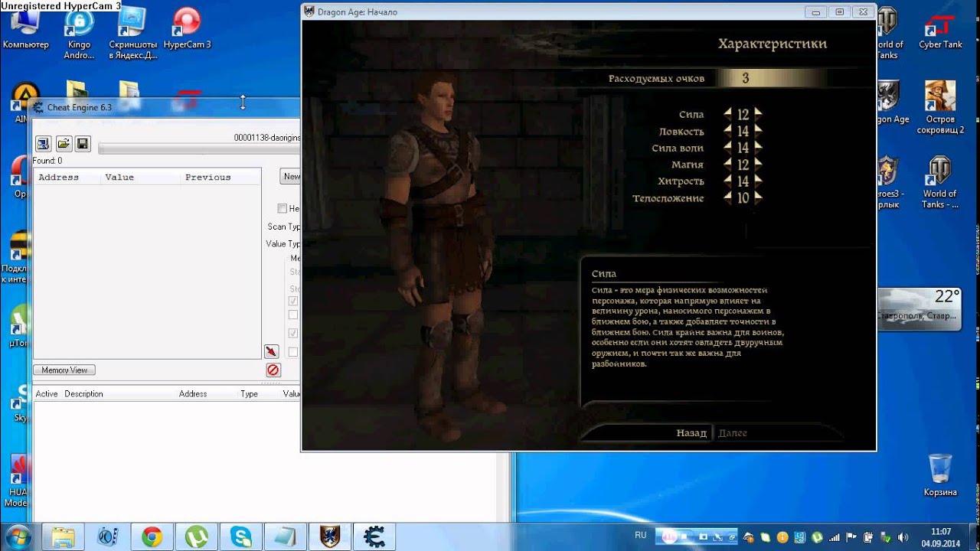Open Google Chrome from the taskbar

pos(152,537)
